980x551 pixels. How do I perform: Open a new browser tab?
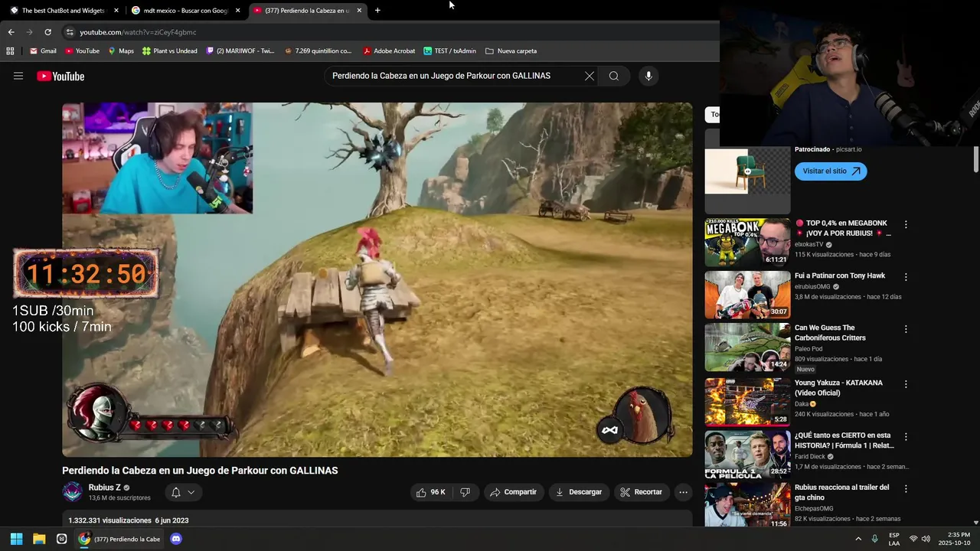coord(377,11)
